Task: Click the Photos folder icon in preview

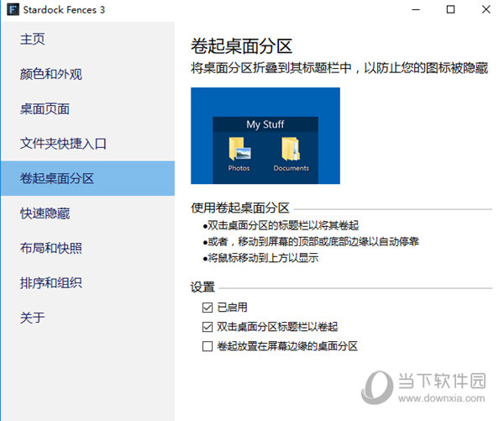Action: pos(239,149)
